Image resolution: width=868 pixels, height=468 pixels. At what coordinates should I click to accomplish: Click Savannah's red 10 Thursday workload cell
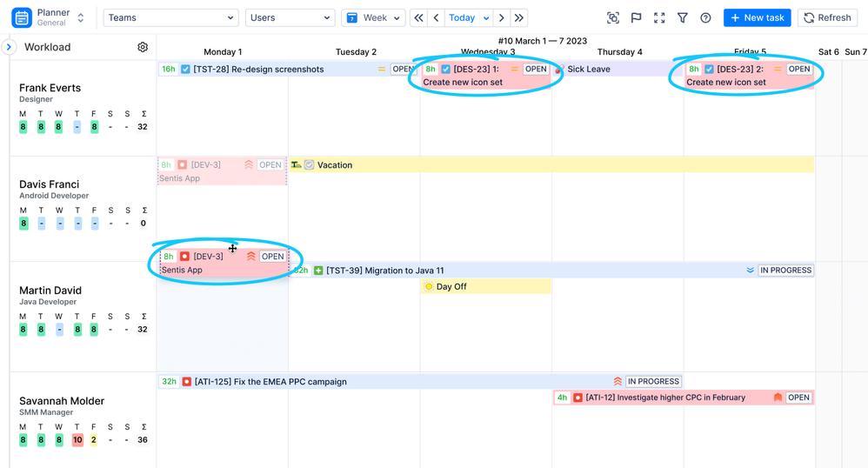(77, 440)
